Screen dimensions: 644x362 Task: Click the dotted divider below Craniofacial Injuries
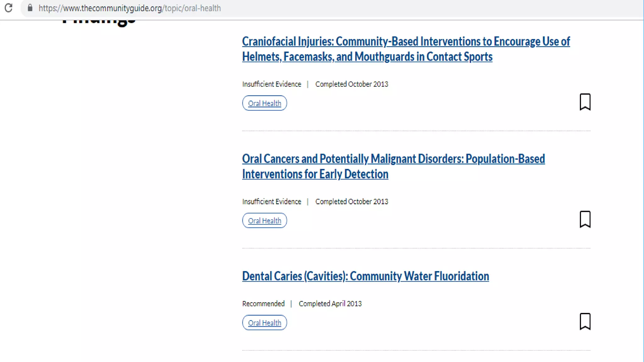[x=416, y=130]
